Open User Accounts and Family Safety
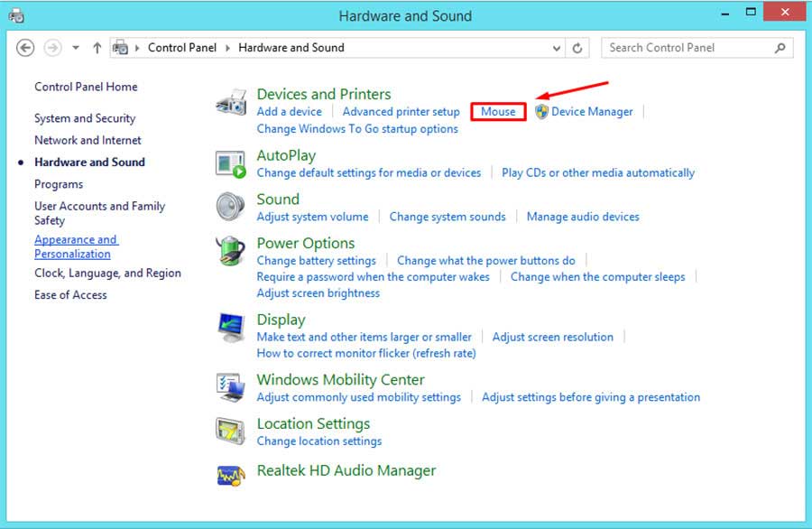This screenshot has width=812, height=529. pos(100,213)
